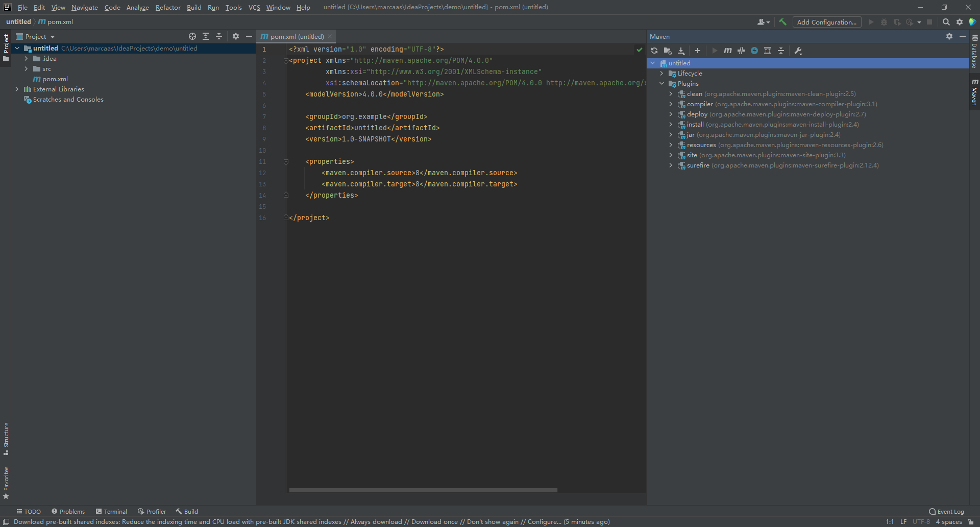Open Project view dropdown
Viewport: 980px width, 527px height.
tap(36, 36)
